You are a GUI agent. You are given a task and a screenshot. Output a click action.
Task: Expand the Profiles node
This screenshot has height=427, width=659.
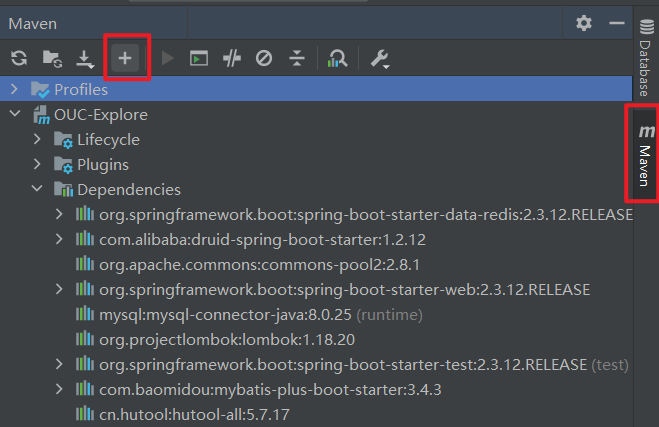[x=14, y=89]
